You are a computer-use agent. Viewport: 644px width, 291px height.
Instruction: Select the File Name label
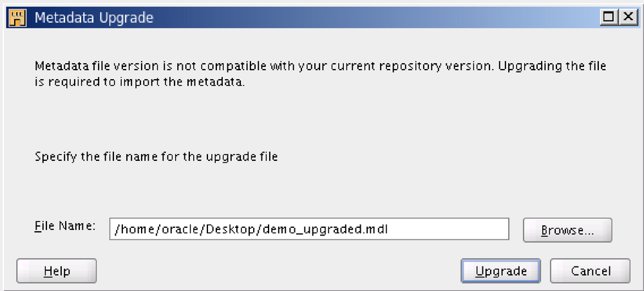coord(65,226)
